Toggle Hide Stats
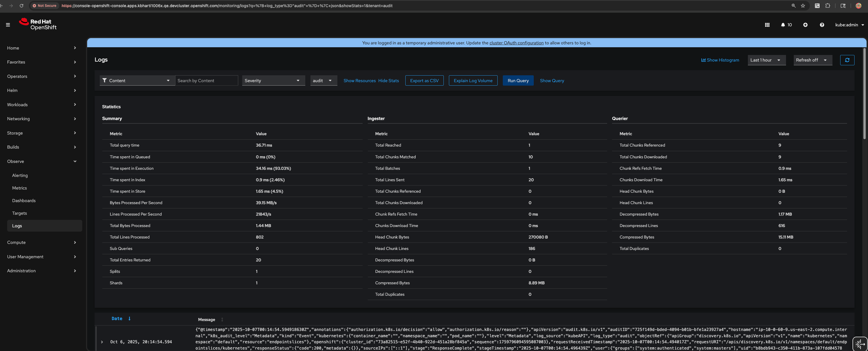868x351 pixels. pyautogui.click(x=388, y=80)
